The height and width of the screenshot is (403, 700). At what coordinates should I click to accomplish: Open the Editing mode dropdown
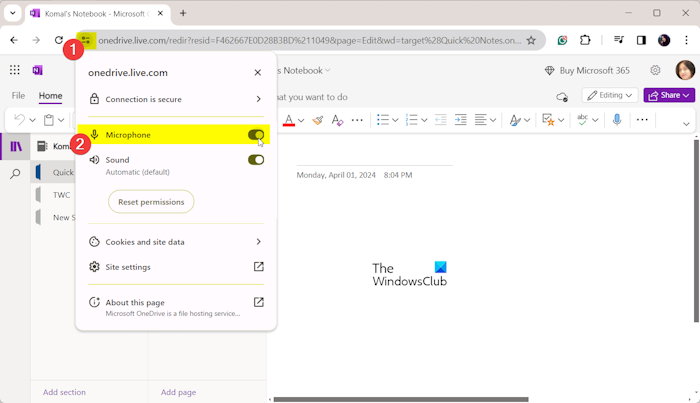[x=609, y=95]
